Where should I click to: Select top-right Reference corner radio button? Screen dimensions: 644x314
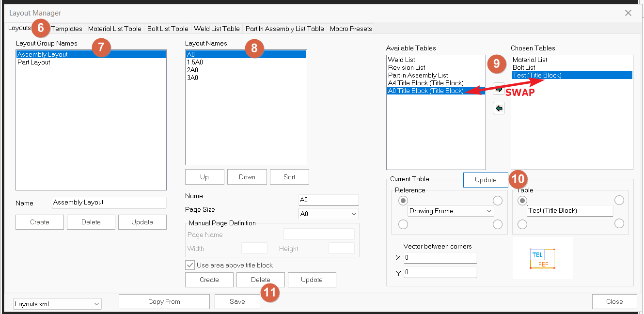498,201
